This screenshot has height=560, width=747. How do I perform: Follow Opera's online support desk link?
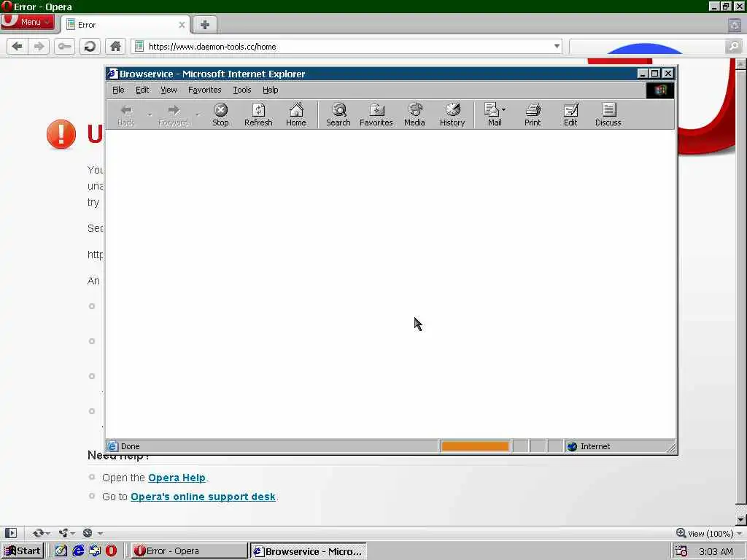[x=203, y=497]
